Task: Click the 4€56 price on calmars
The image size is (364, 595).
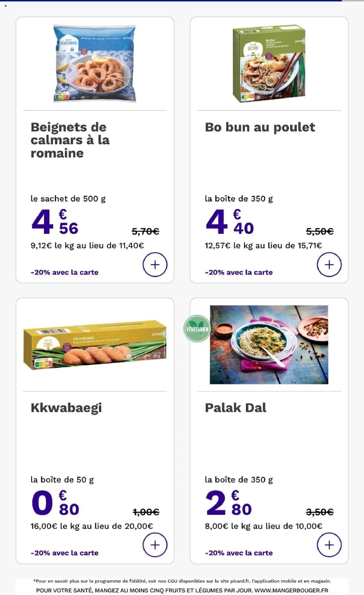Action: [55, 222]
